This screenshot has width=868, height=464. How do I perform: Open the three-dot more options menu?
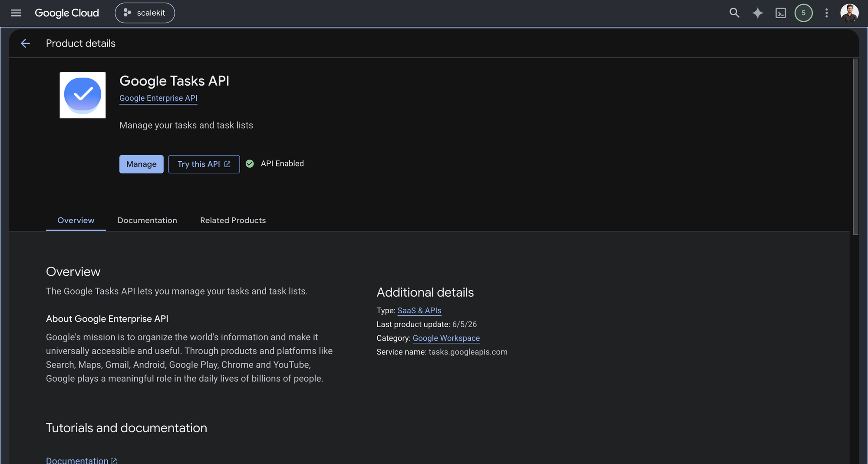pyautogui.click(x=826, y=13)
